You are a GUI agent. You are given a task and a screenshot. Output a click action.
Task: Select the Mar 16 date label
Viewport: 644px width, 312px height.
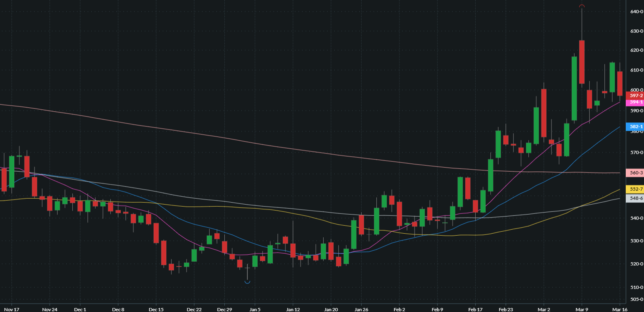pyautogui.click(x=619, y=309)
